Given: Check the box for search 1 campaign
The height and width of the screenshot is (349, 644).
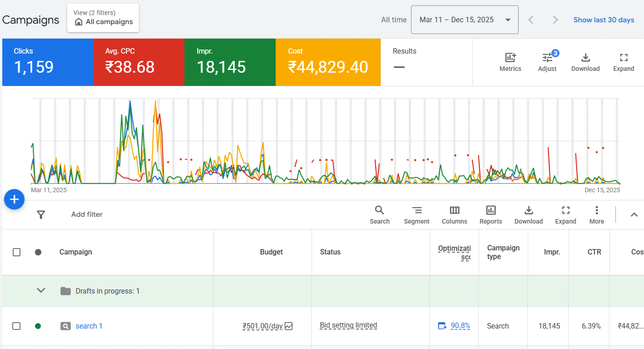Looking at the screenshot, I should coord(17,326).
